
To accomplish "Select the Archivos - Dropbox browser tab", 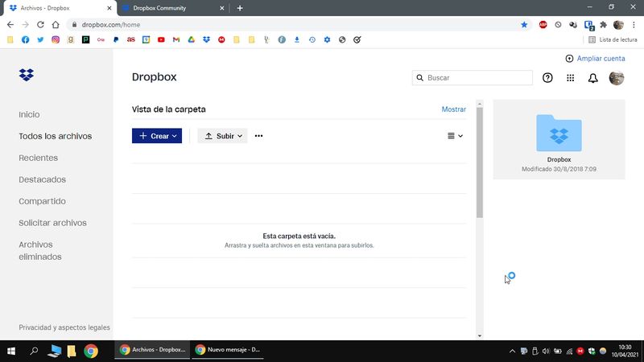I will (60, 8).
